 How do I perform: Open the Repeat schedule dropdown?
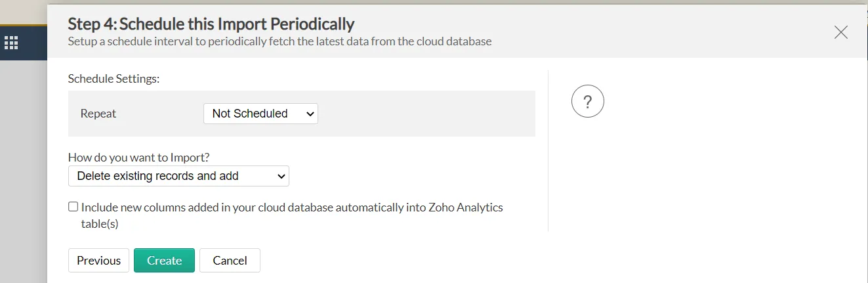point(260,114)
